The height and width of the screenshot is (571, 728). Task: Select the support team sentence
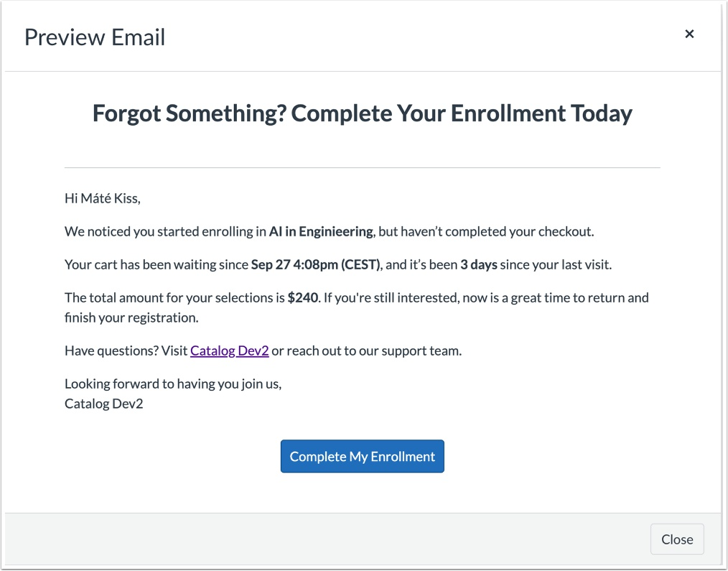[366, 351]
